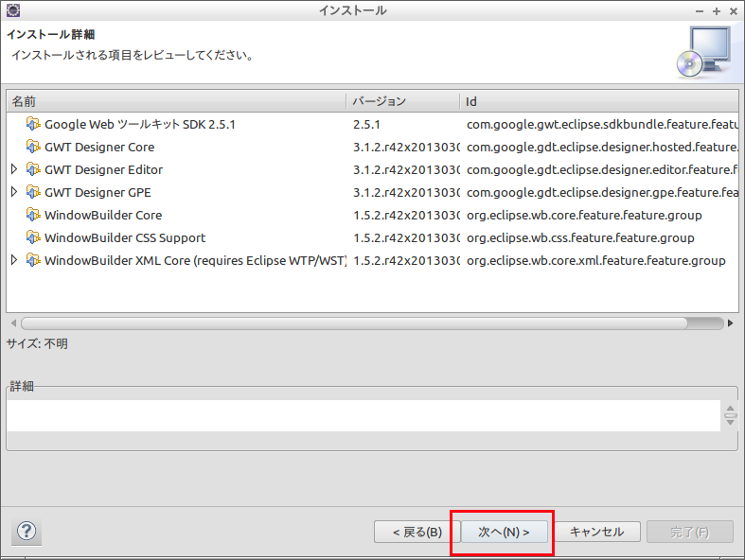The width and height of the screenshot is (745, 560).
Task: Sort by the バージョン column header
Action: [403, 101]
